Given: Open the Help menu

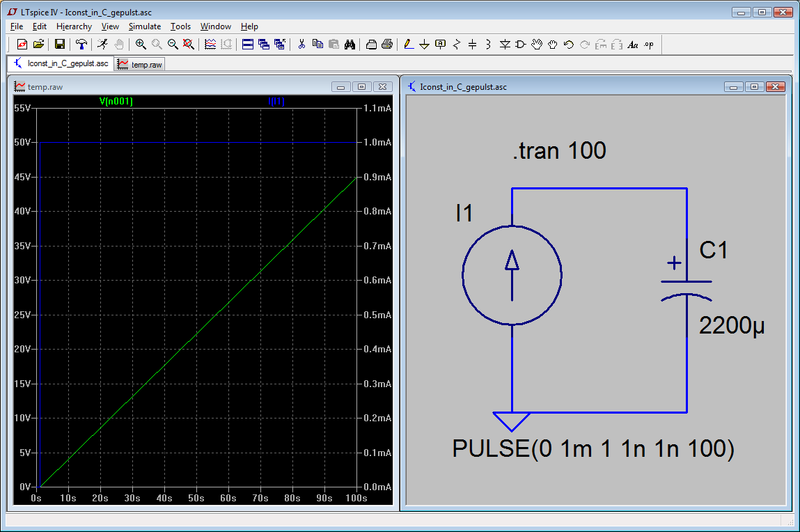Looking at the screenshot, I should point(249,26).
